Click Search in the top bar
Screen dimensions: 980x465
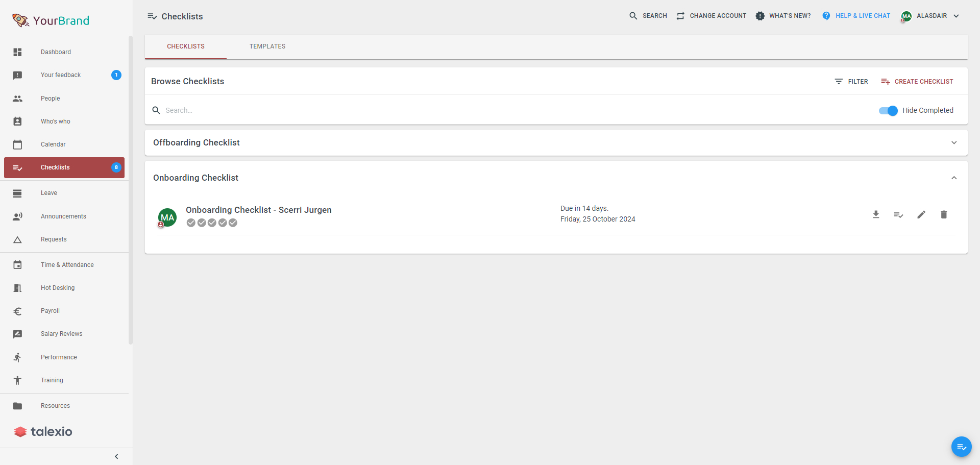click(648, 16)
